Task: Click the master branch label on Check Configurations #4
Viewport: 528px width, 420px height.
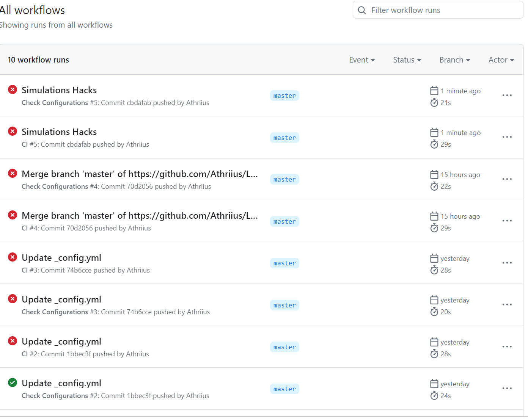Action: [284, 179]
